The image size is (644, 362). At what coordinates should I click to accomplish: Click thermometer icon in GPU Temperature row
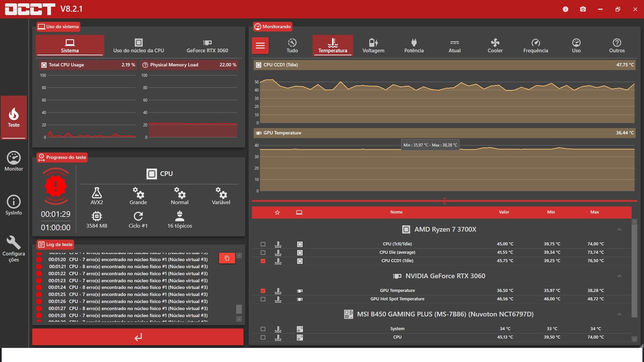pos(278,291)
